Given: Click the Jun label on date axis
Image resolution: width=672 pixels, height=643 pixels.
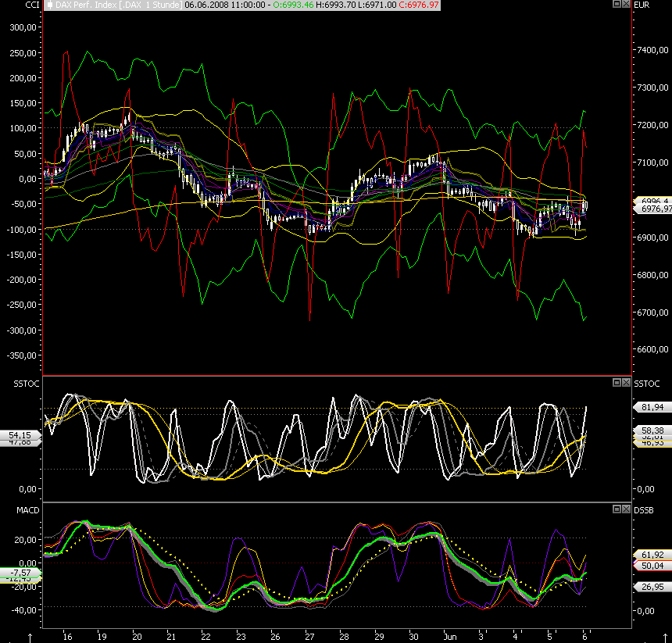Looking at the screenshot, I should tap(450, 637).
